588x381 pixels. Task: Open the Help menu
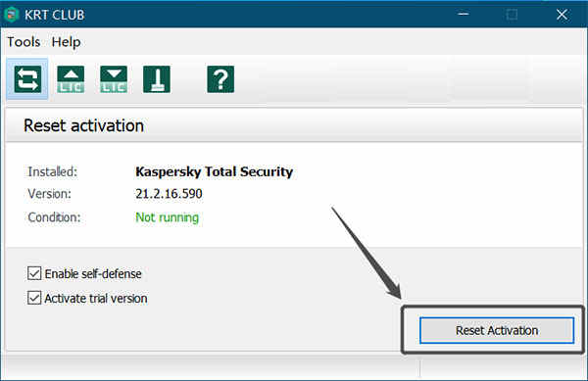click(x=66, y=41)
